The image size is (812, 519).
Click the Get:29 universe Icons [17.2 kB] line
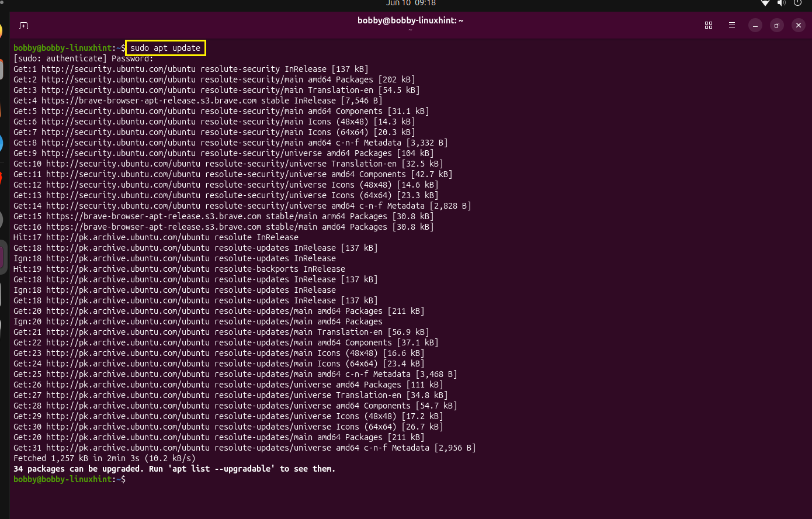point(228,416)
